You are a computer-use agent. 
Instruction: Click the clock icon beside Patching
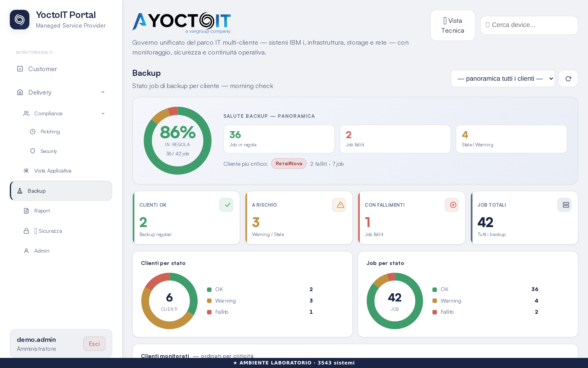coord(33,132)
